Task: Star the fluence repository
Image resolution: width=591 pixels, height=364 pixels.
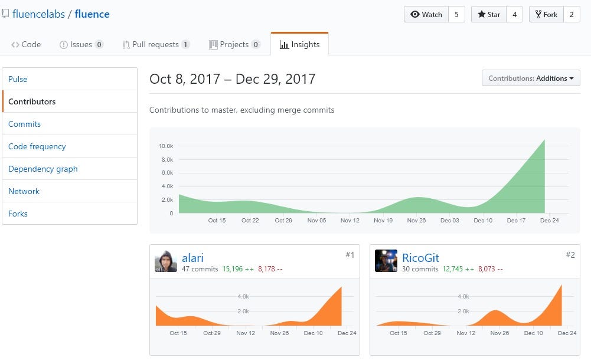Action: coord(489,14)
